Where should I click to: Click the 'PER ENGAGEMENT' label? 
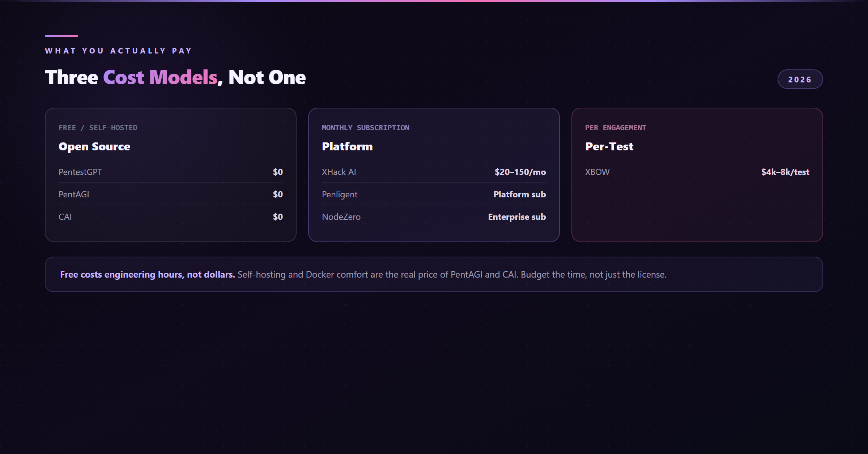616,128
